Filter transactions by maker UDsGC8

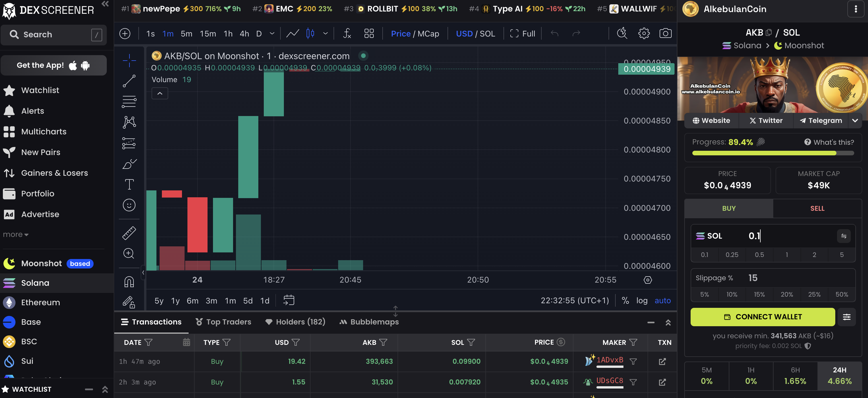coord(633,382)
